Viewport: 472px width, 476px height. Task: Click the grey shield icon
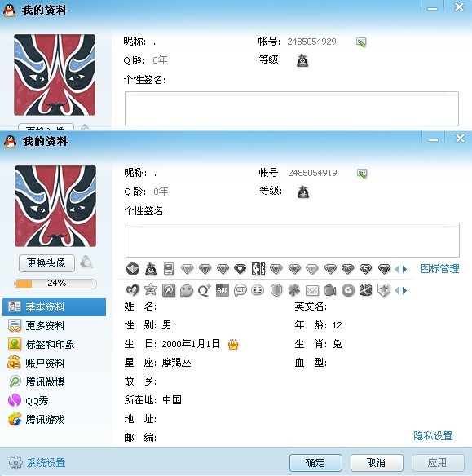pyautogui.click(x=276, y=290)
